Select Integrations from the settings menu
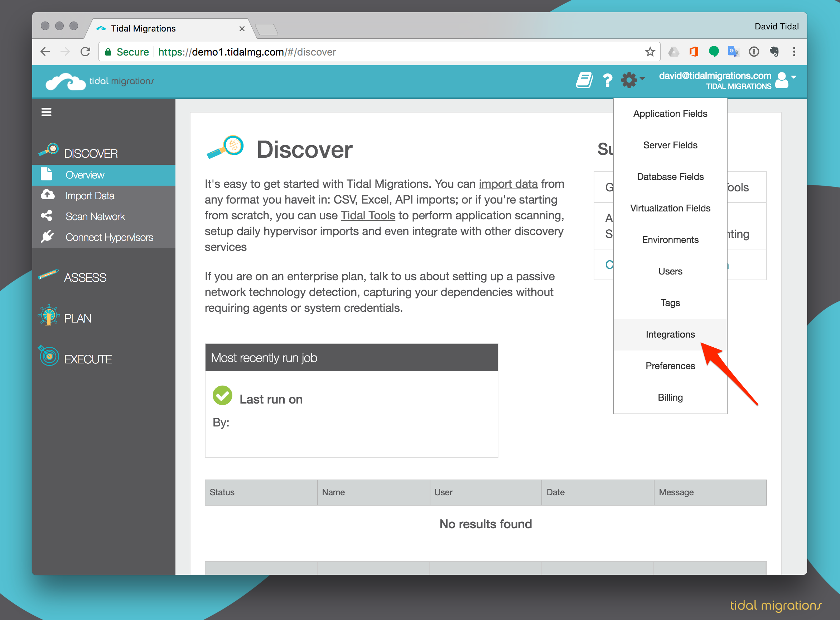Image resolution: width=840 pixels, height=620 pixels. click(670, 334)
